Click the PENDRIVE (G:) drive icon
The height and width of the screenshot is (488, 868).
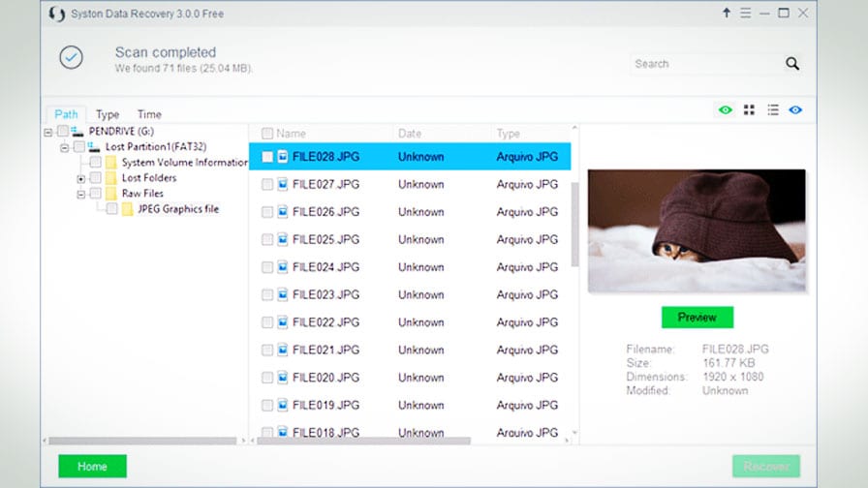[77, 131]
